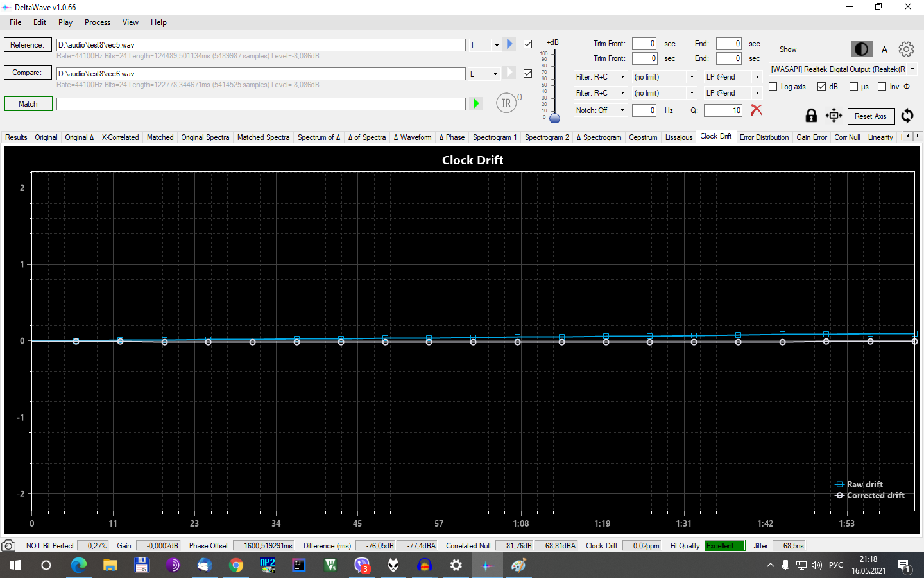Open File Explorer from taskbar
The width and height of the screenshot is (924, 578).
110,565
